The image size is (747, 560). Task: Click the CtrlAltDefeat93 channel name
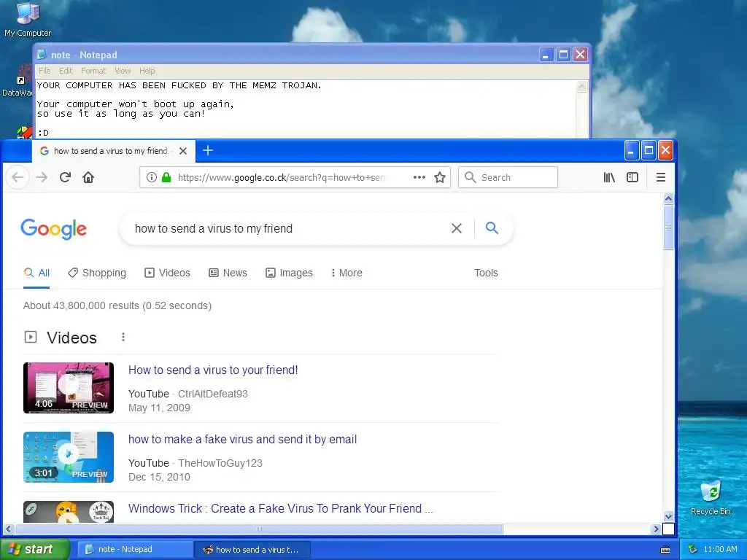[x=213, y=394]
